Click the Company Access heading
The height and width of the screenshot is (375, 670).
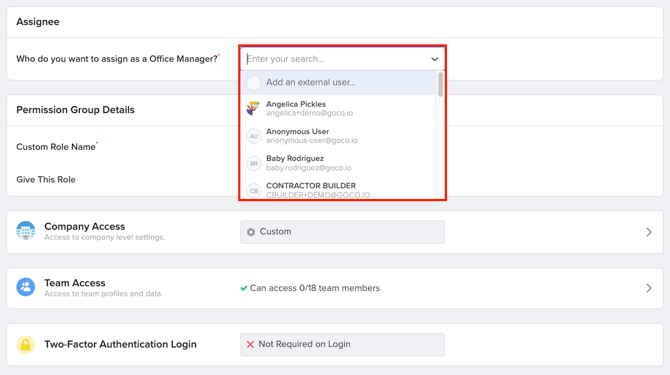pos(85,226)
